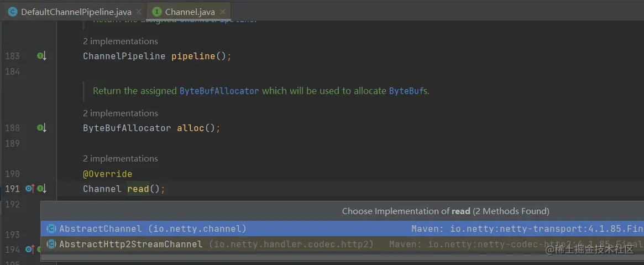The image size is (644, 265).
Task: Click 'Choose Implementation of read' popup title
Action: pos(446,211)
